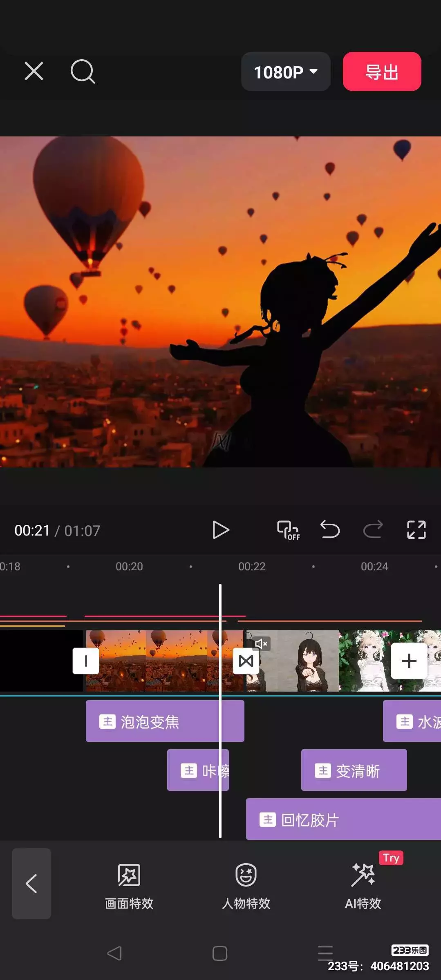The height and width of the screenshot is (980, 441).
Task: Tap the Android home navigation button
Action: (x=220, y=953)
